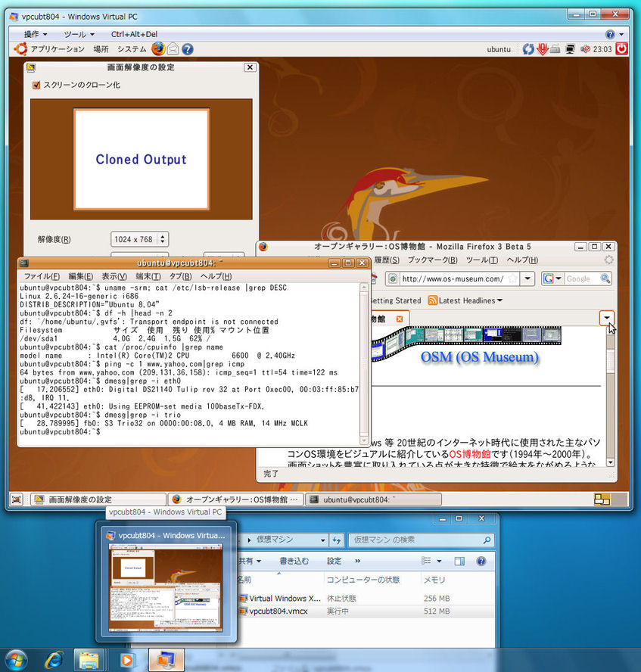
Task: Click the 仮想マシンの検索 search box
Action: [420, 540]
